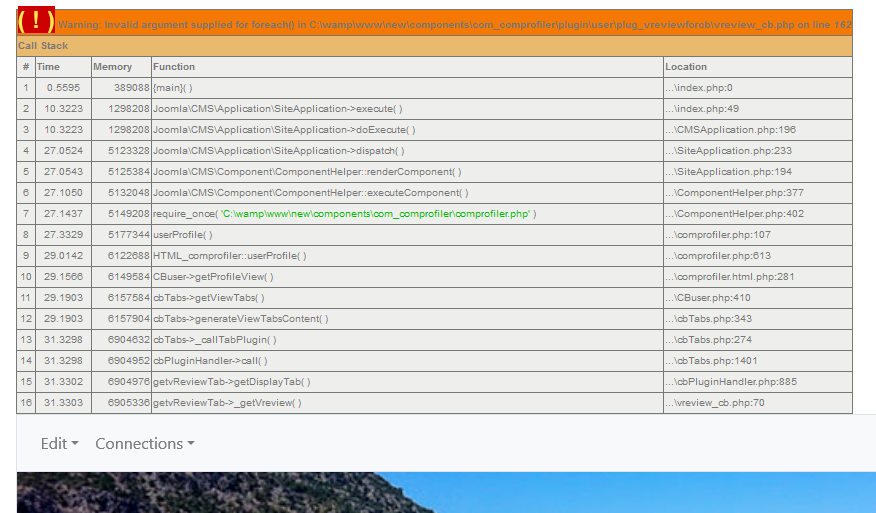Screen dimensions: 876x513
Task: Click the getvReviewTab->_getVreview() function cell
Action: [227, 403]
